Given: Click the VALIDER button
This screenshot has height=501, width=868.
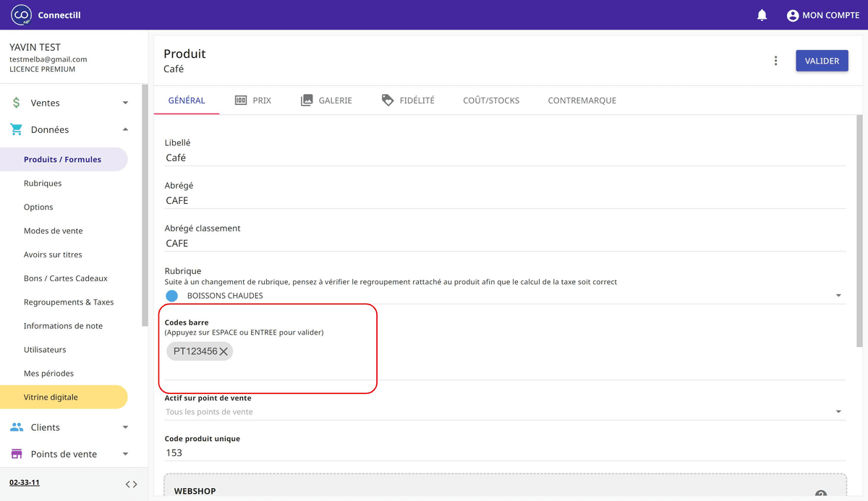Looking at the screenshot, I should (x=822, y=61).
